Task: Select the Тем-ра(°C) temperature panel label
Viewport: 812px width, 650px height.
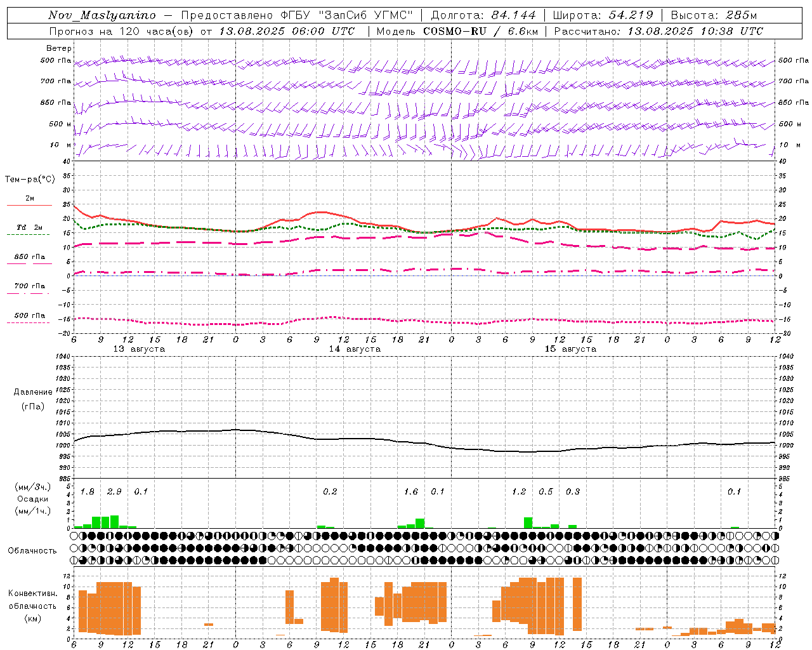Action: 30,180
